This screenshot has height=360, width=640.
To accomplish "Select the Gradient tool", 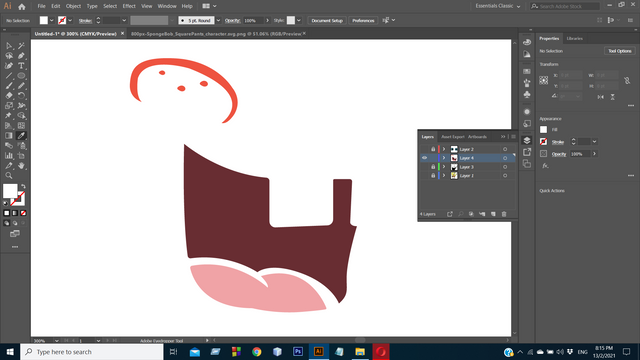I will [9, 136].
